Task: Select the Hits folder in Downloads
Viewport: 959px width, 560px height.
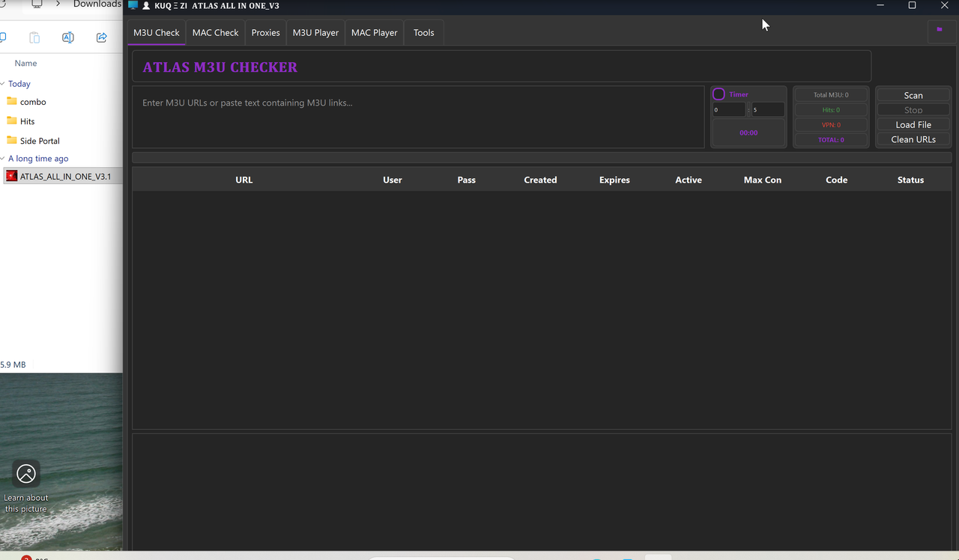Action: (27, 121)
